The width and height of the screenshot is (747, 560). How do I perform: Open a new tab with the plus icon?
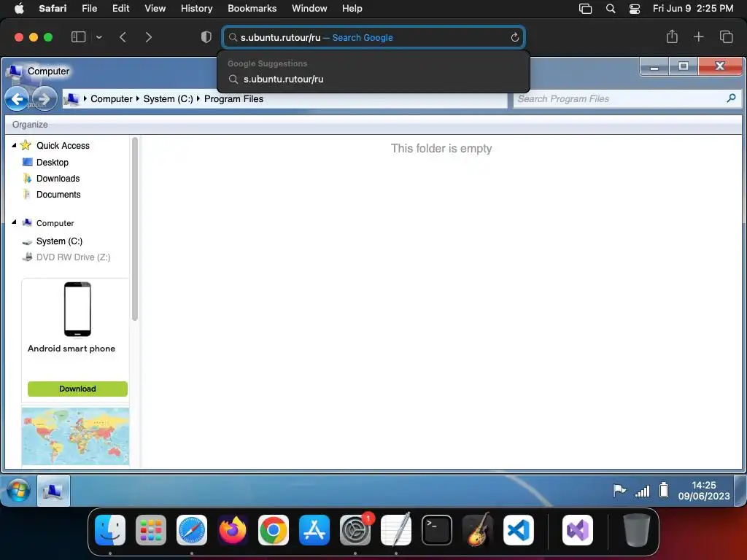[698, 36]
